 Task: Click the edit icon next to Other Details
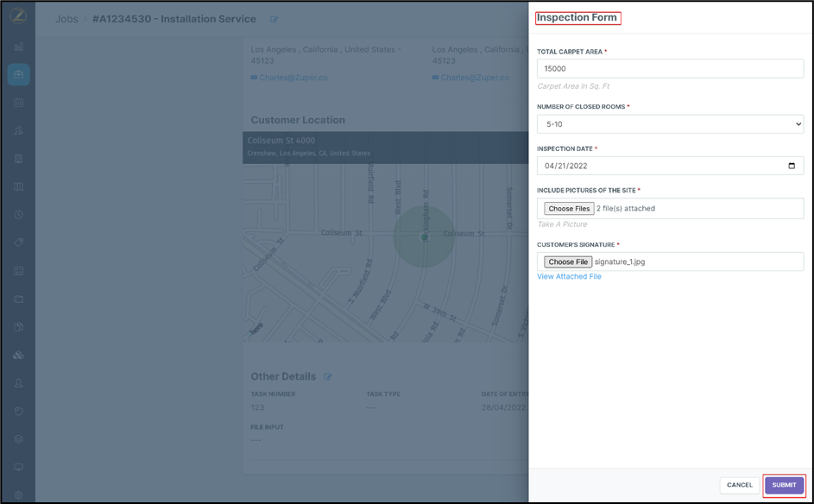(327, 377)
